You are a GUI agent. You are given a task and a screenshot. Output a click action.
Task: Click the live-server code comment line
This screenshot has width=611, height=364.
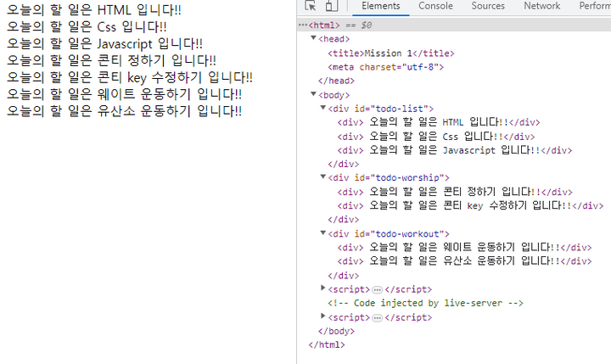tap(425, 303)
